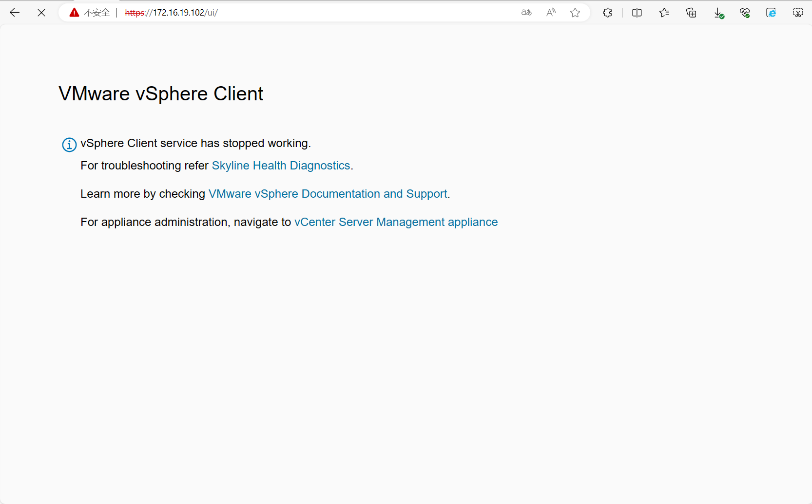Image resolution: width=812 pixels, height=504 pixels.
Task: Click the address bar URL
Action: (x=185, y=13)
